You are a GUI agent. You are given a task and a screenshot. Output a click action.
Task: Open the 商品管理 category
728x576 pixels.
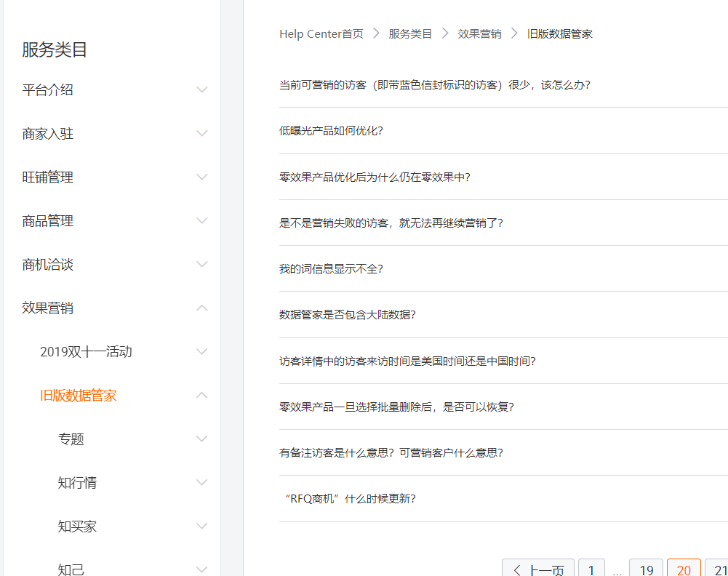pos(48,221)
